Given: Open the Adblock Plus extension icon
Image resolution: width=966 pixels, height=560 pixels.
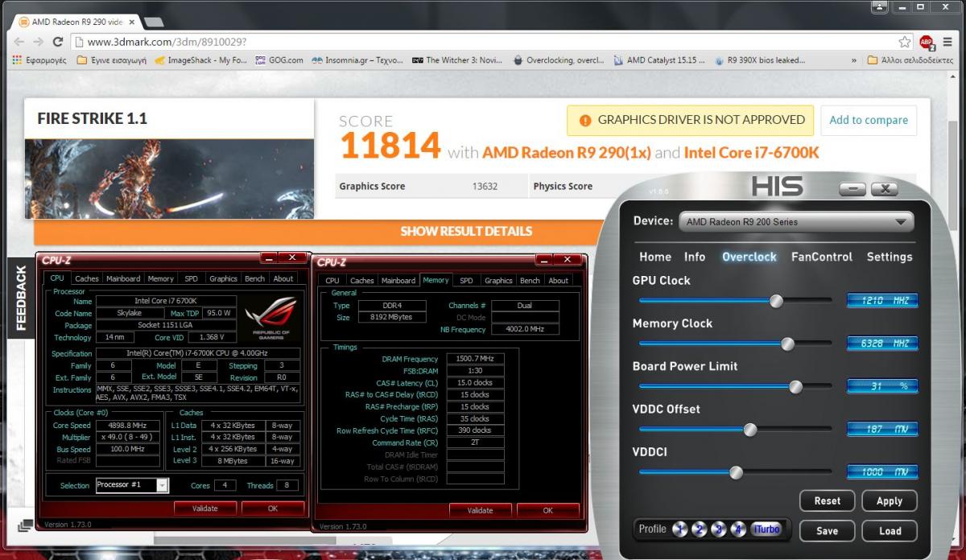Looking at the screenshot, I should 927,42.
